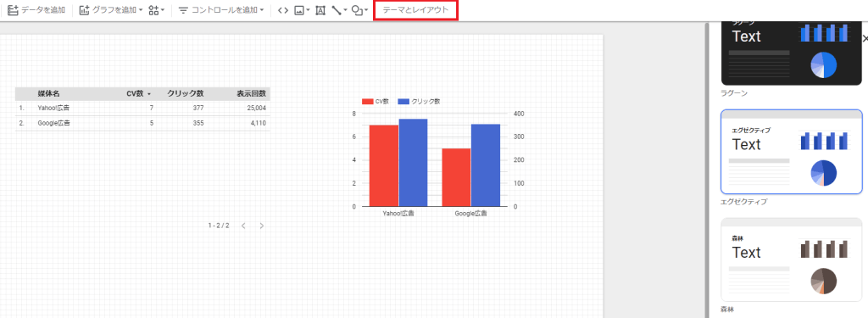Click the blue クリック数 legend swatch

click(403, 102)
